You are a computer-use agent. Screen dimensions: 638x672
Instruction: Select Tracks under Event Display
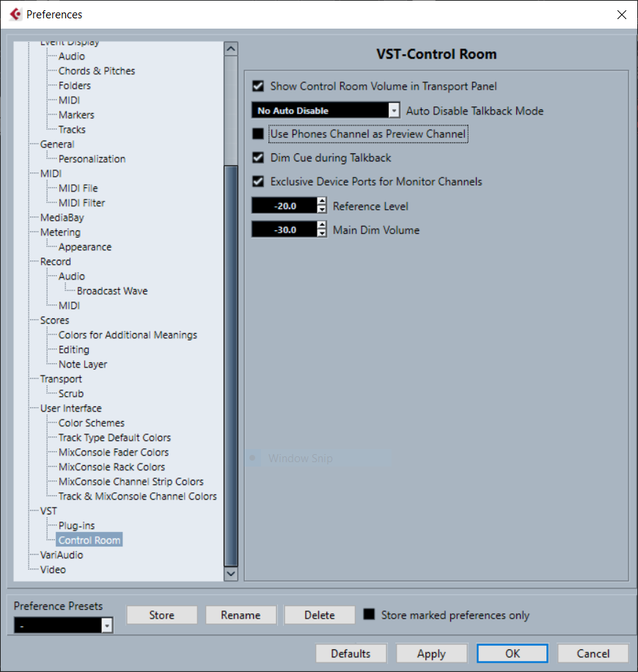point(72,129)
